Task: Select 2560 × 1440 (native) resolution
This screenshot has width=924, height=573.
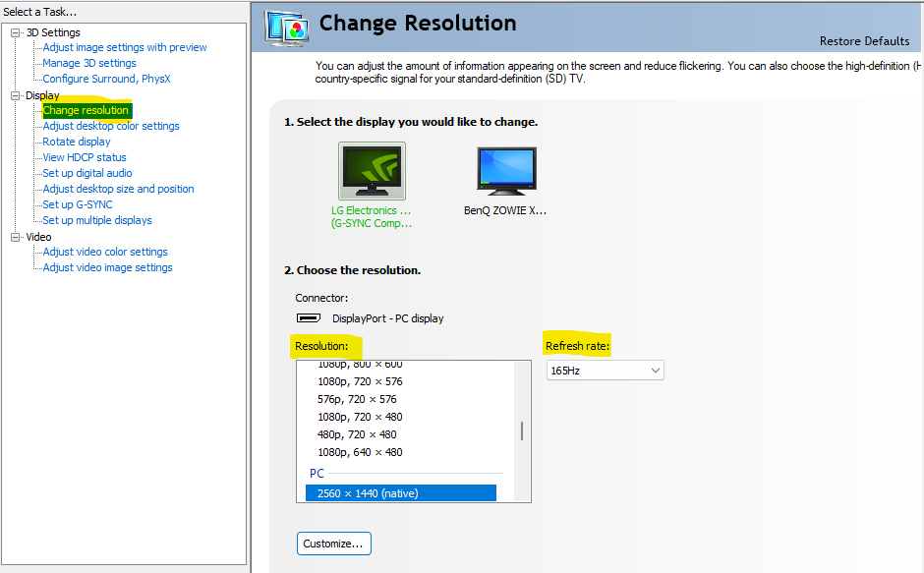Action: [401, 493]
